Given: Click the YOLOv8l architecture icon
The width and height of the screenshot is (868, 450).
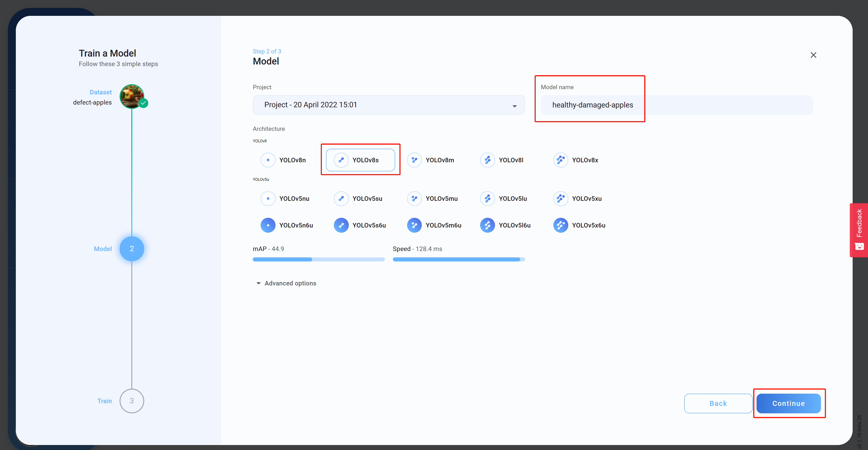Looking at the screenshot, I should (487, 160).
